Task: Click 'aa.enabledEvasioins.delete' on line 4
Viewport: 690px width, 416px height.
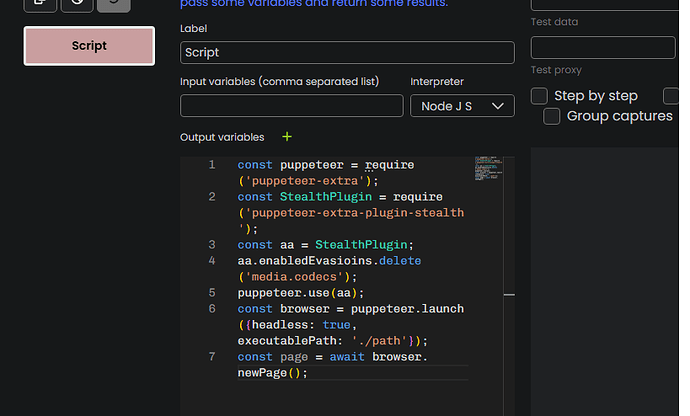Action: click(329, 261)
